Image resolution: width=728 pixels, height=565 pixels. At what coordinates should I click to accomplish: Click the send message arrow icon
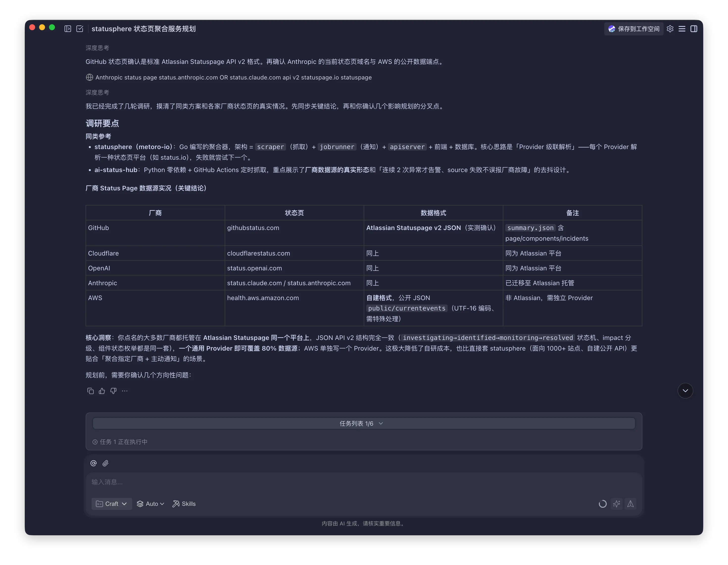coord(630,504)
